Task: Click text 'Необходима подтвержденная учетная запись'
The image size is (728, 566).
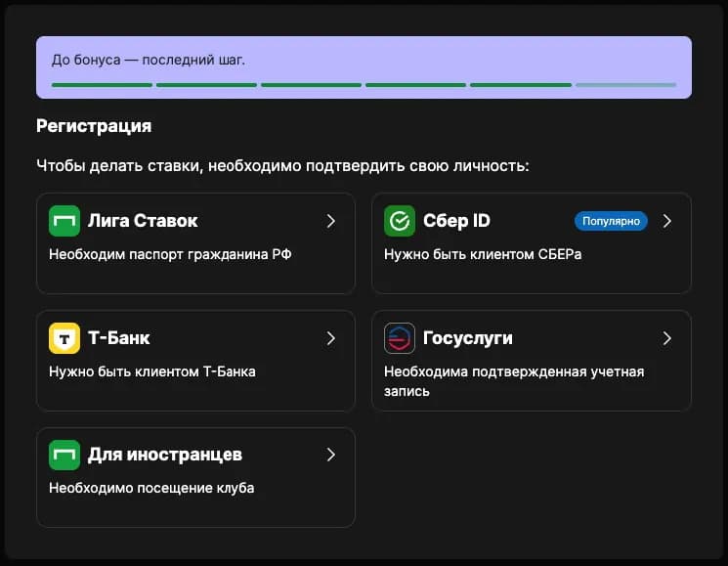Action: 514,381
